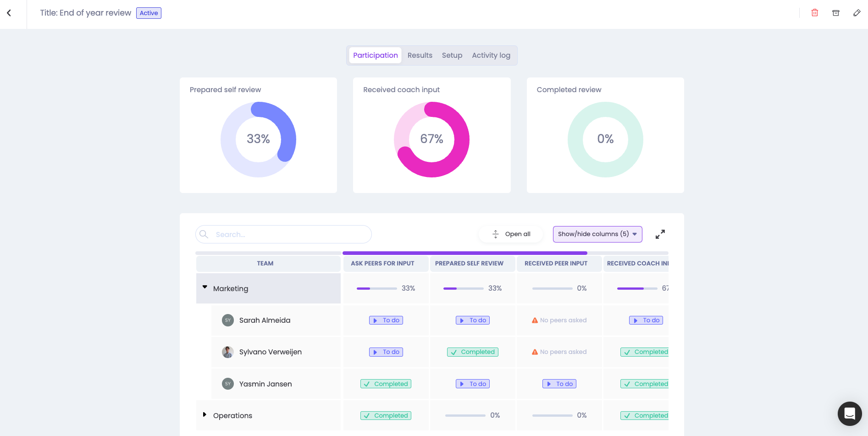Click the back arrow icon

coord(9,13)
